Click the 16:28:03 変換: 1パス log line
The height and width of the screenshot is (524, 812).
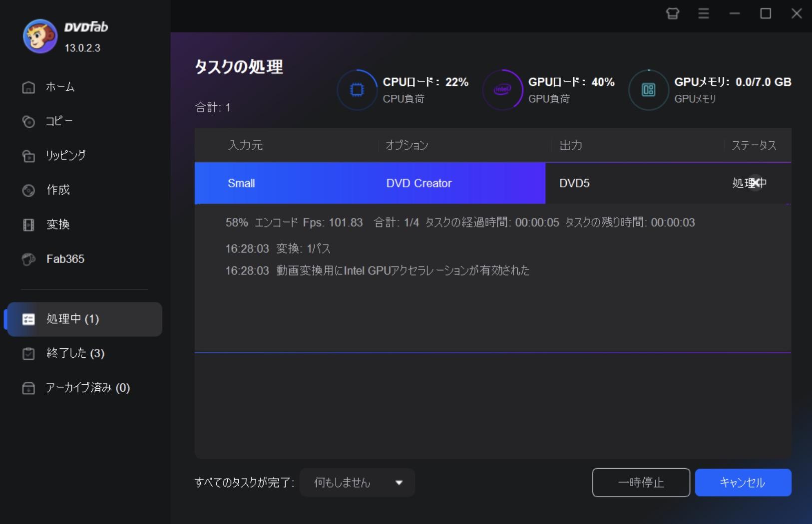point(278,249)
